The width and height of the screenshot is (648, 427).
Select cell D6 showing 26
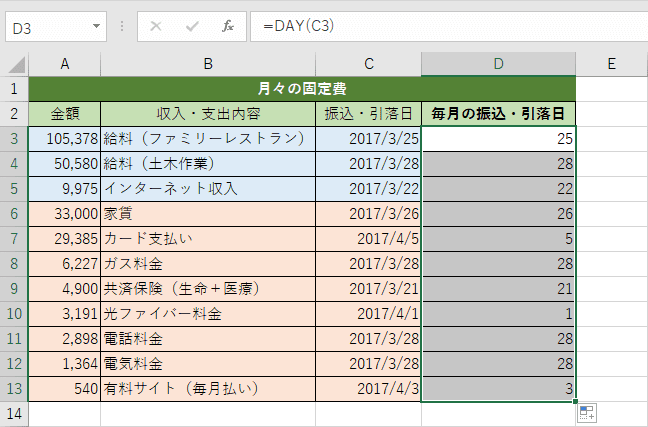tap(498, 214)
